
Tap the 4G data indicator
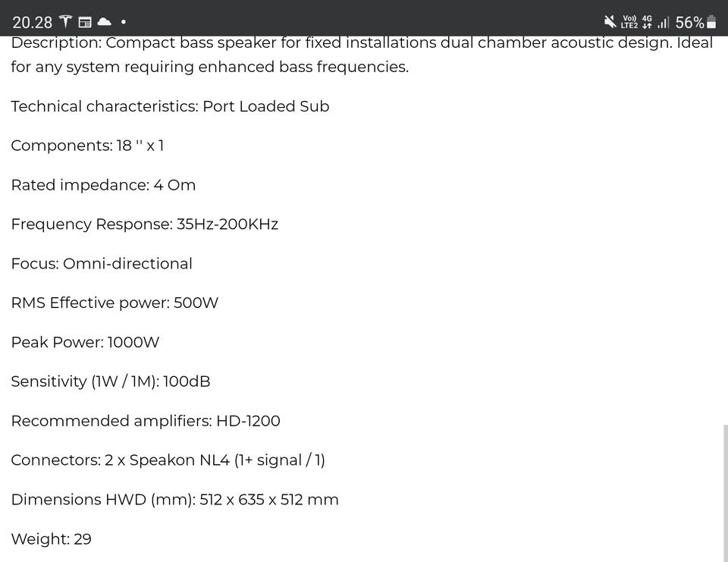click(647, 22)
